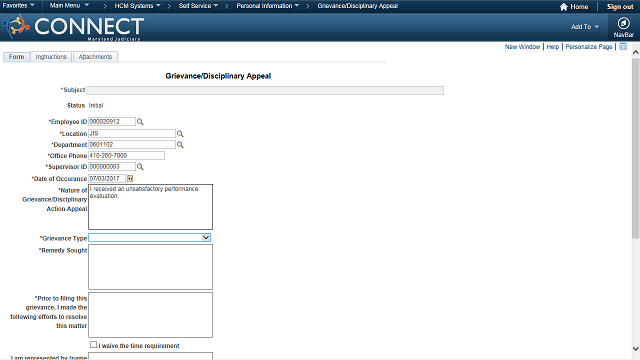Open the Add To dropdown

click(x=585, y=27)
